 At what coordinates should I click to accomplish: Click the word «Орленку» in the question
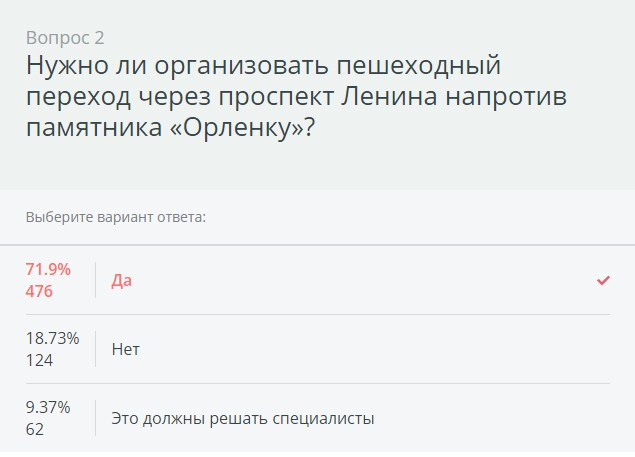click(x=237, y=128)
